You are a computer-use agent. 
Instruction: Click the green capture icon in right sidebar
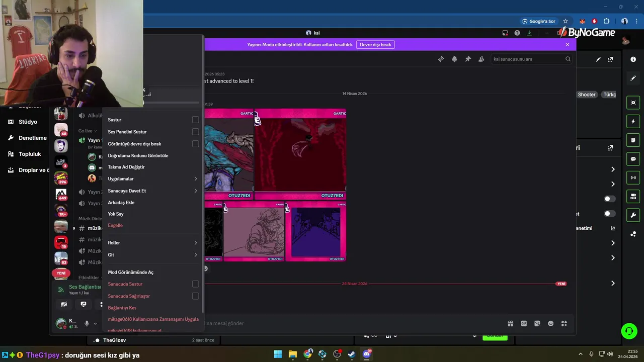tap(633, 103)
